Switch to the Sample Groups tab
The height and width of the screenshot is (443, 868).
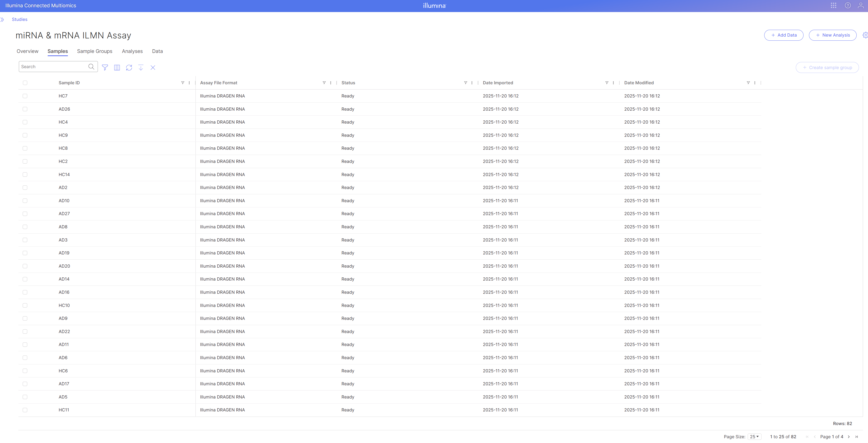(x=95, y=51)
